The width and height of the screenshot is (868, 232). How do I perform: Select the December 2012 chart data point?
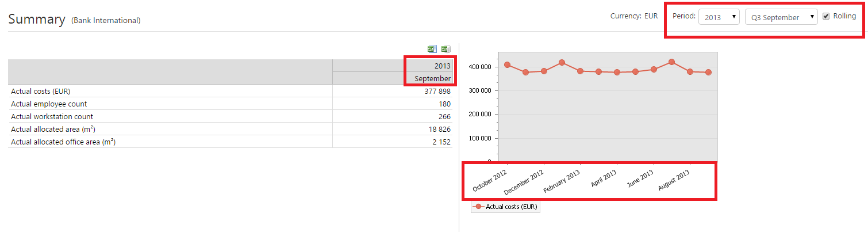[x=544, y=71]
